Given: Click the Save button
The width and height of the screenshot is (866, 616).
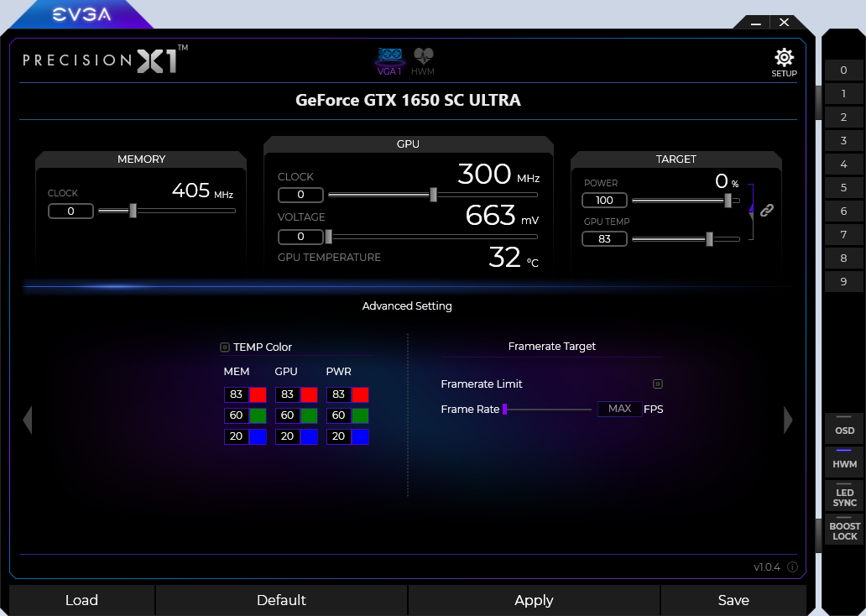Looking at the screenshot, I should point(733,600).
